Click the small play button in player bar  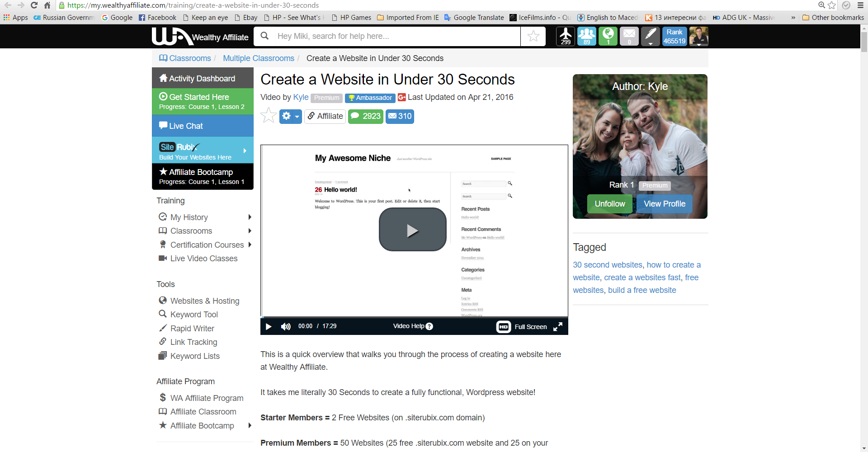[269, 326]
